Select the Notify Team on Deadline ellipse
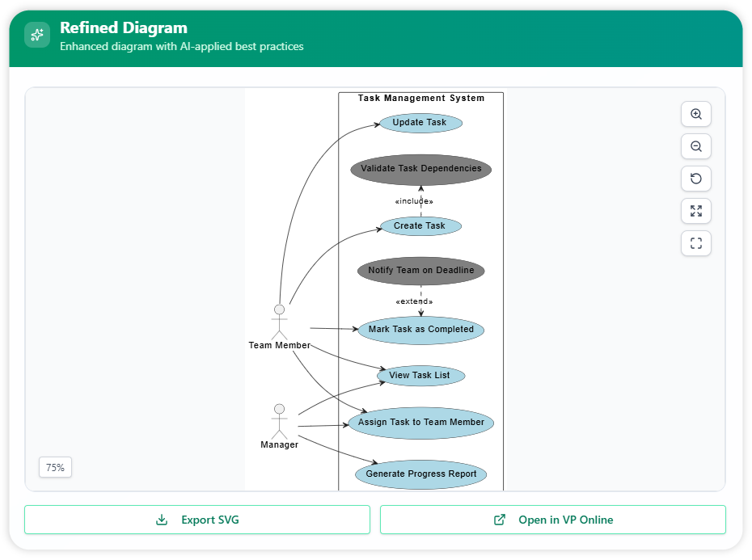Screen dimensions: 752x560 click(x=420, y=271)
